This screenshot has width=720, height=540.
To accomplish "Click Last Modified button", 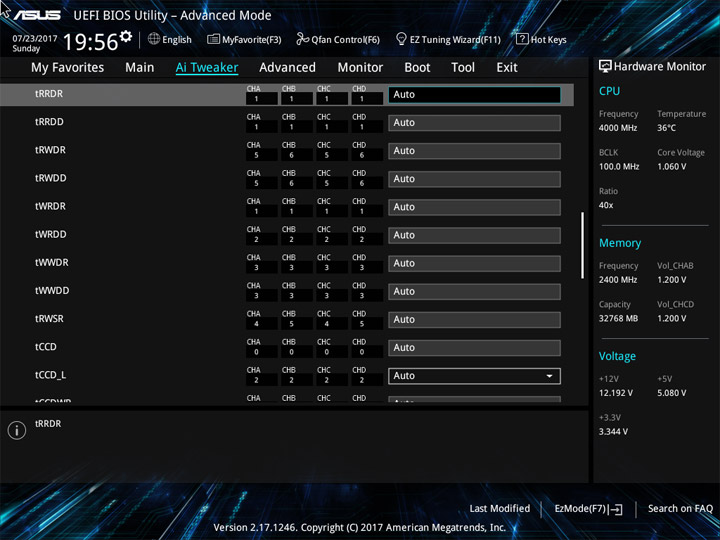I will pos(500,508).
